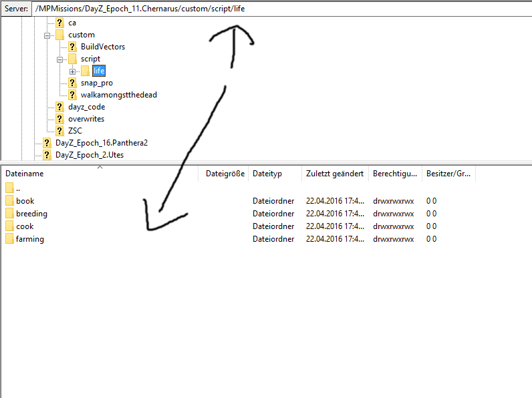Click Dateiordner type cell in farming row
The height and width of the screenshot is (398, 532).
273,239
